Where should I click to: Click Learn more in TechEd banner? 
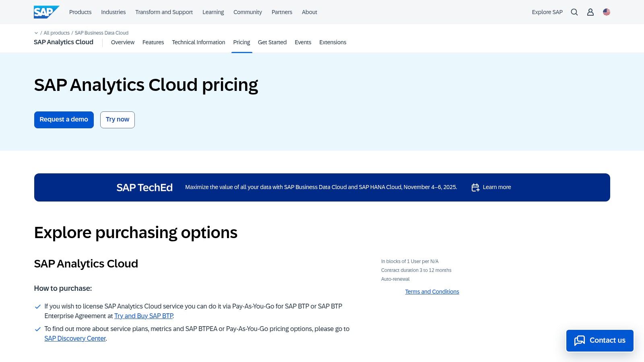497,187
